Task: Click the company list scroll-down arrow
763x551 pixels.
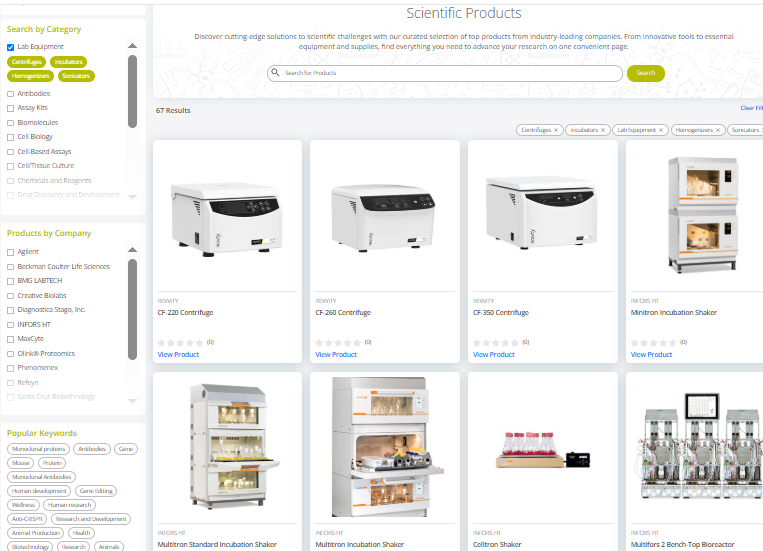Action: click(x=132, y=401)
